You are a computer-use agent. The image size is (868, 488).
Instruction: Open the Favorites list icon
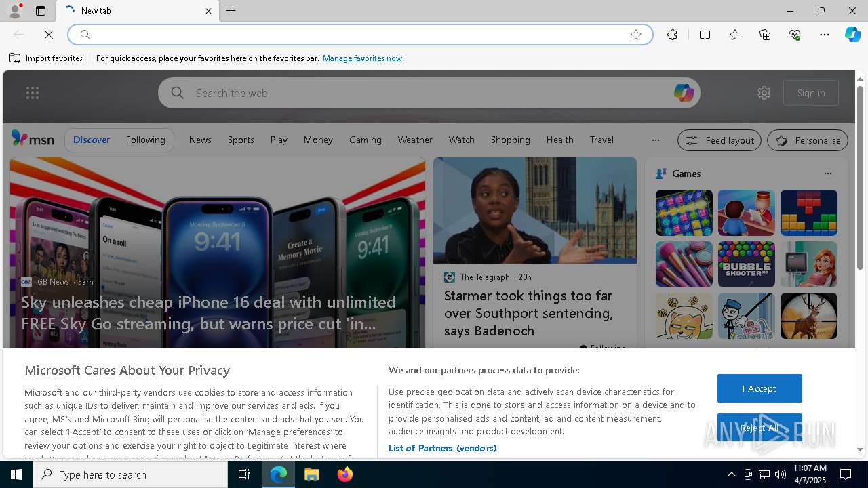[735, 35]
